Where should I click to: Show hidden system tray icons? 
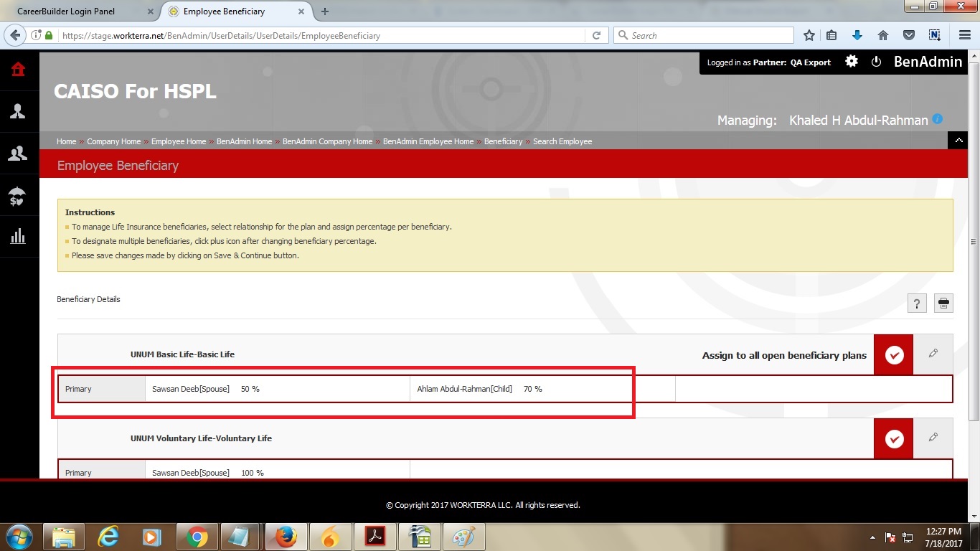872,537
